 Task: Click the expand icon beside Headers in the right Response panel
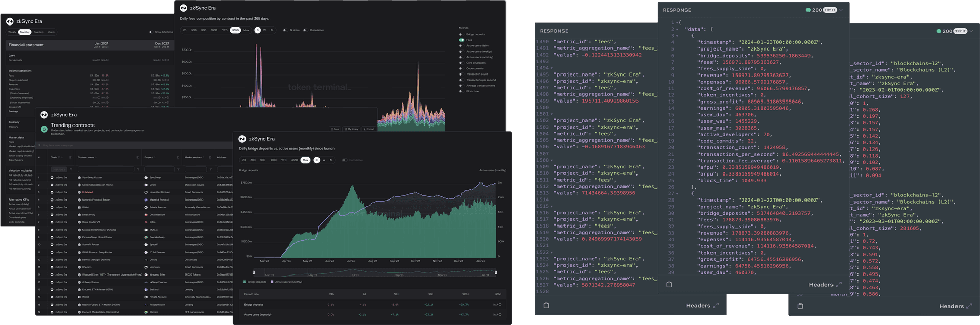click(x=969, y=306)
